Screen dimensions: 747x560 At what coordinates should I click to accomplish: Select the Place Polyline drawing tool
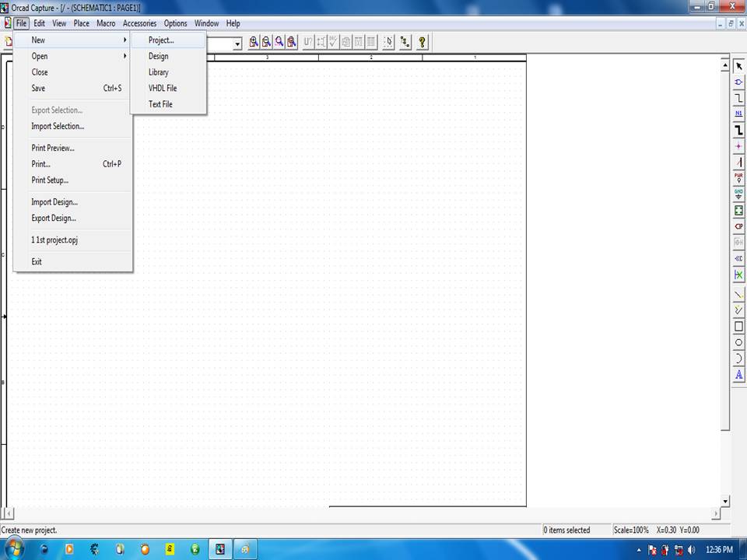pos(738,310)
